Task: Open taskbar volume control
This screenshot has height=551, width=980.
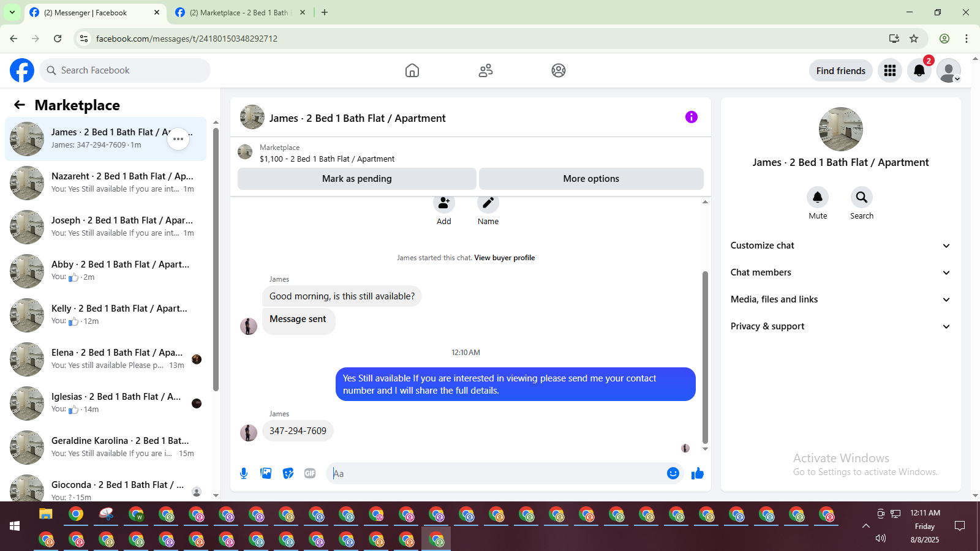Action: coord(881,538)
